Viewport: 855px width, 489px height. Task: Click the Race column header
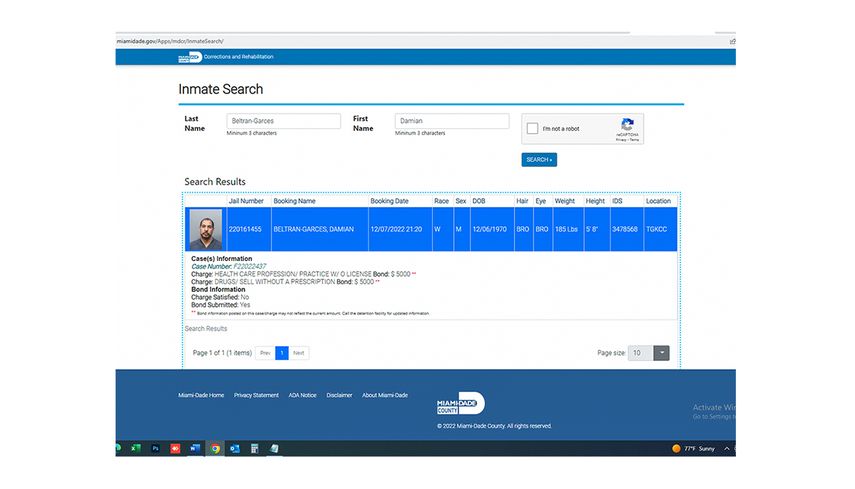441,201
